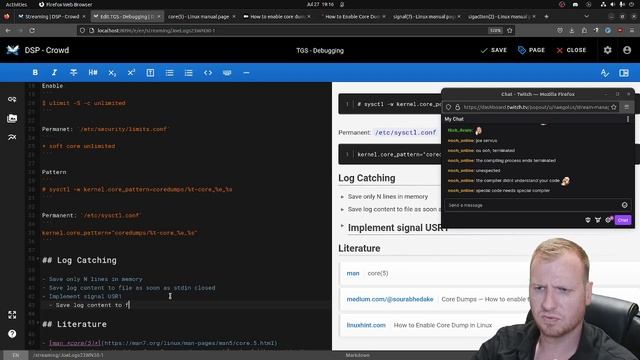
Task: Save the TGS - Debugging page
Action: point(494,50)
